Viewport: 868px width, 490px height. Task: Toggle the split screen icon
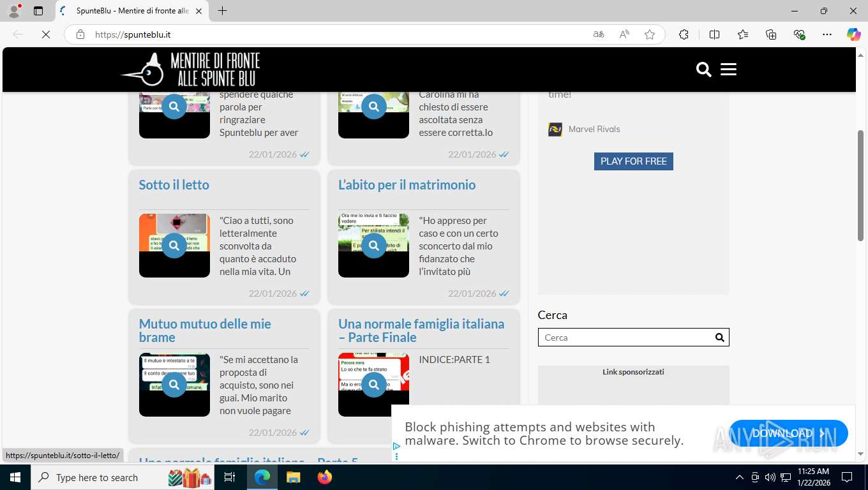(714, 34)
